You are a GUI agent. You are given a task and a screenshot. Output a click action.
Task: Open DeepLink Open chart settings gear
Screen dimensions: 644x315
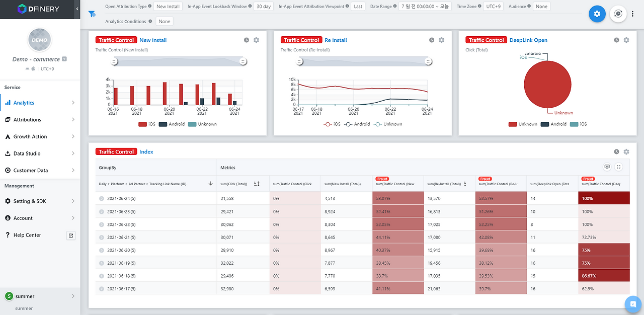tap(626, 40)
